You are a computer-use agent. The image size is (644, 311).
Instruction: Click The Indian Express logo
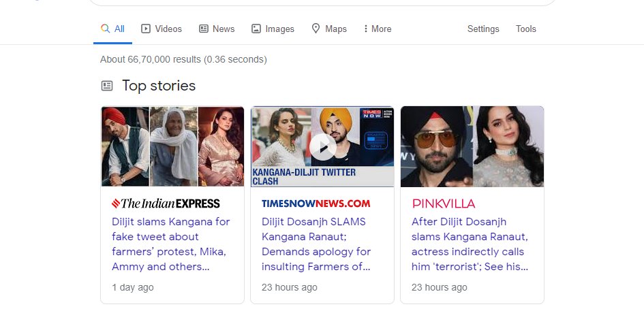(166, 203)
